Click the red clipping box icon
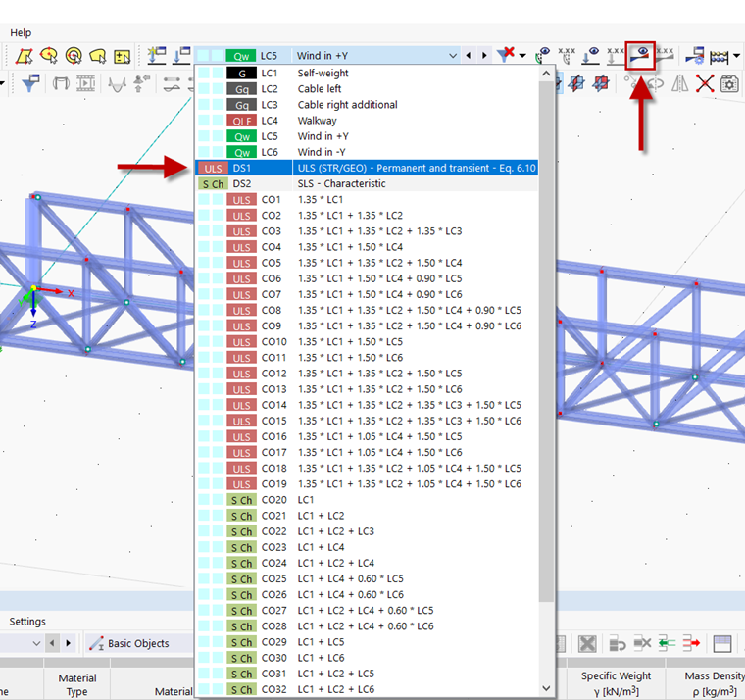This screenshot has height=700, width=745. [x=601, y=83]
